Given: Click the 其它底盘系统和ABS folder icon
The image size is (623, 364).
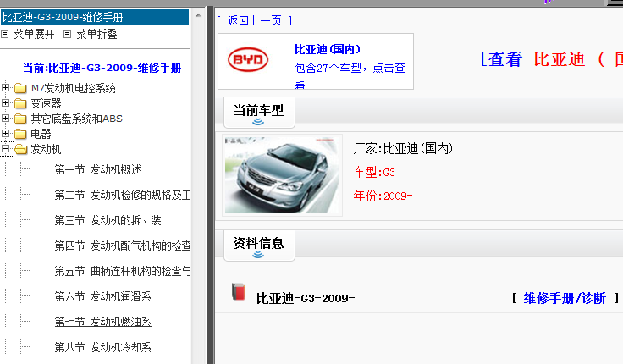Looking at the screenshot, I should [x=20, y=119].
